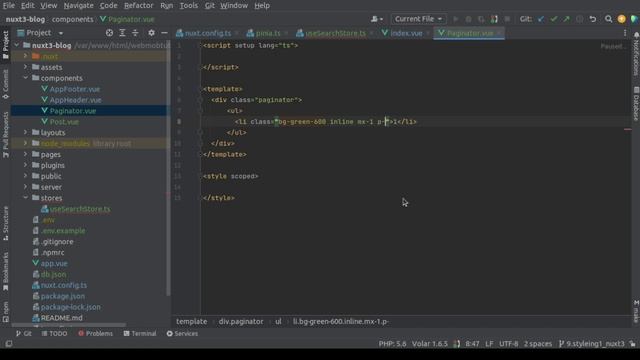This screenshot has height=360, width=640.
Task: Click the Run play button in toolbar
Action: pyautogui.click(x=456, y=19)
